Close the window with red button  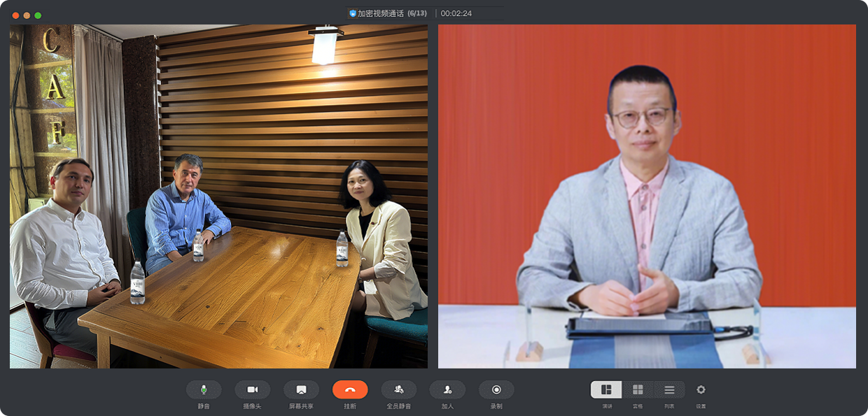click(x=15, y=15)
